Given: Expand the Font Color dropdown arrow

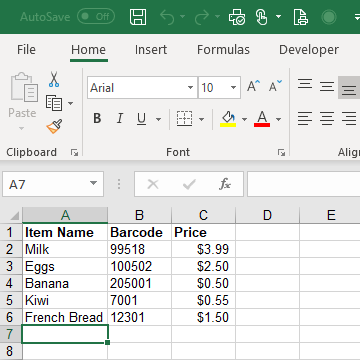Looking at the screenshot, I should pos(279,119).
